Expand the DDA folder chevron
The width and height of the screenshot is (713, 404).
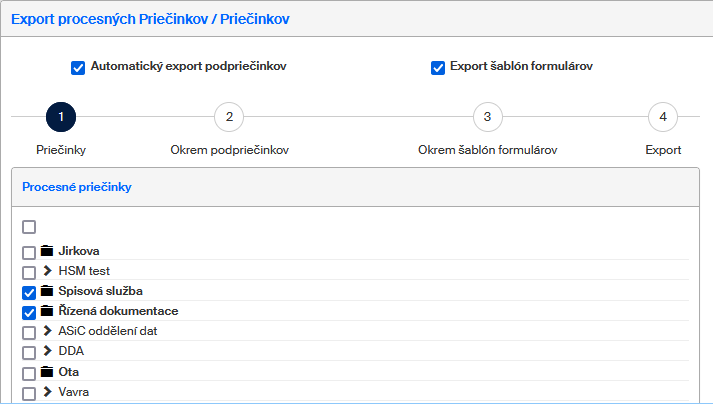point(46,351)
